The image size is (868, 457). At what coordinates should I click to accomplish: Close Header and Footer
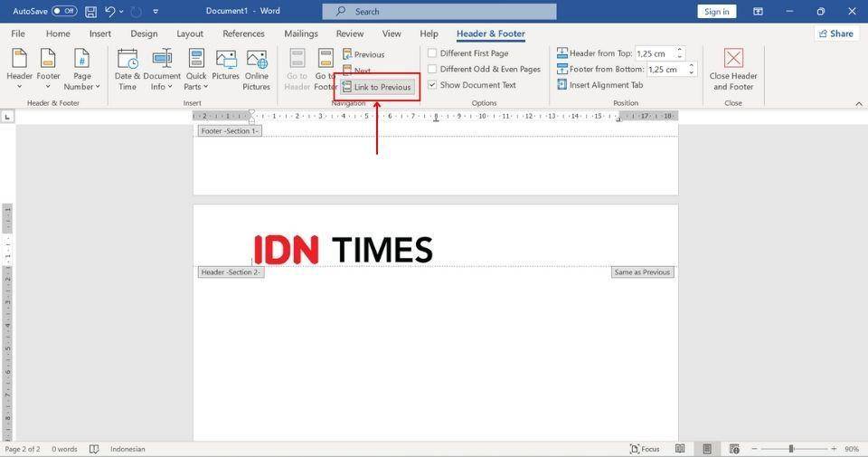[x=733, y=70]
